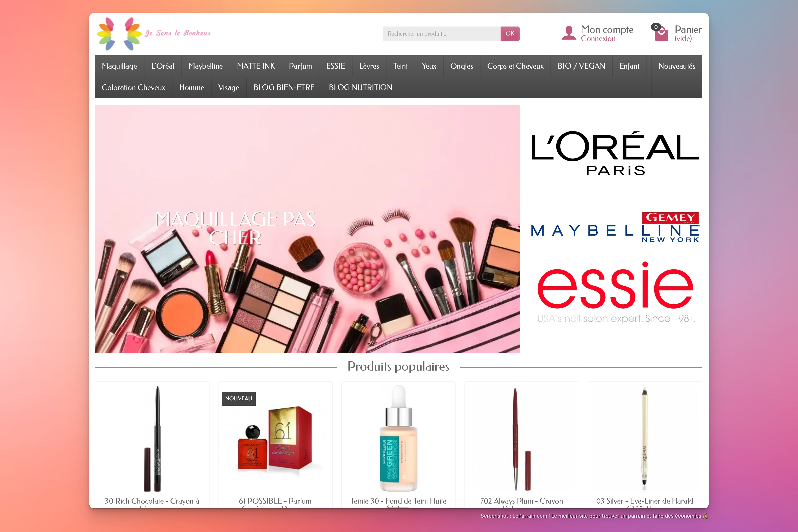The image size is (798, 532).
Task: Select the Nouveautés menu item
Action: (677, 66)
